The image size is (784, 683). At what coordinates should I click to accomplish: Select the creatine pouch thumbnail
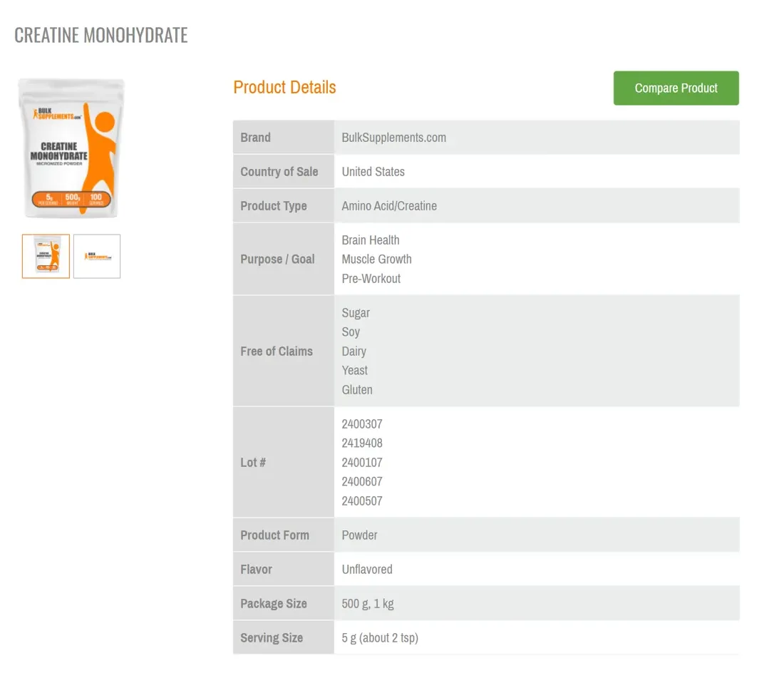pos(46,256)
